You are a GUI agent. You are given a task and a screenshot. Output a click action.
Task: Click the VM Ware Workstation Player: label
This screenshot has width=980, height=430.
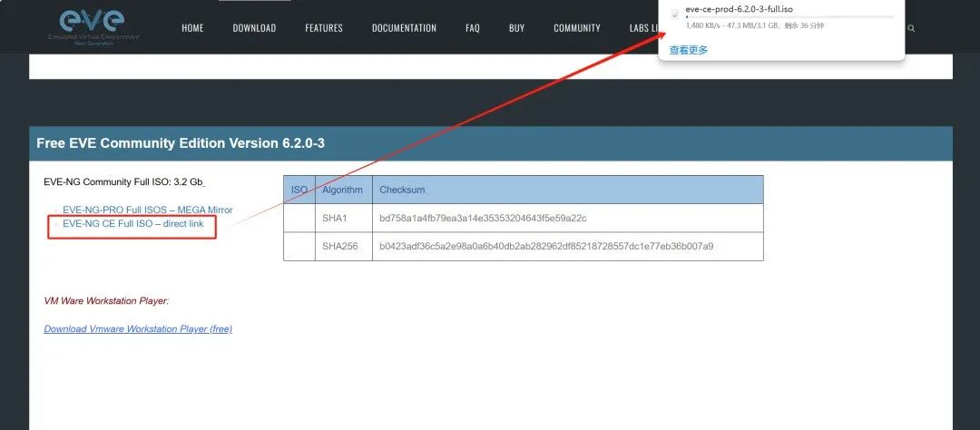click(x=106, y=300)
